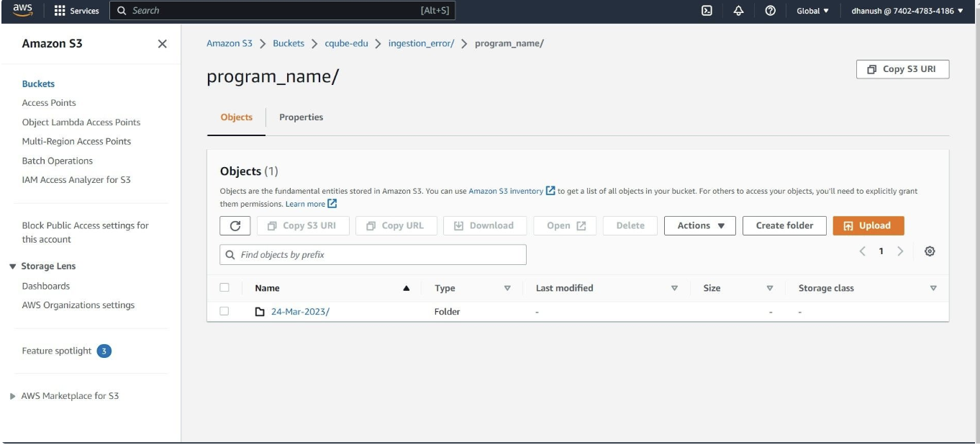Check the box for 24-Mar-2023 folder

224,311
